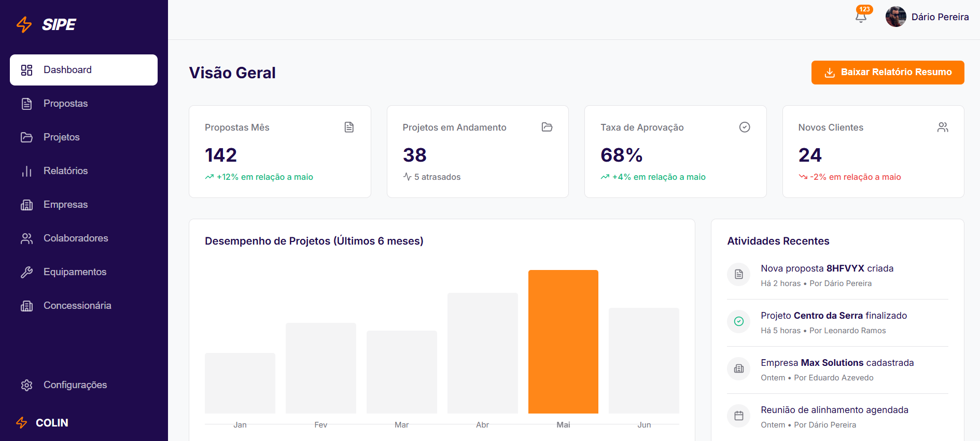Click the Propostas document icon in sidebar
The height and width of the screenshot is (441, 980).
click(x=26, y=104)
